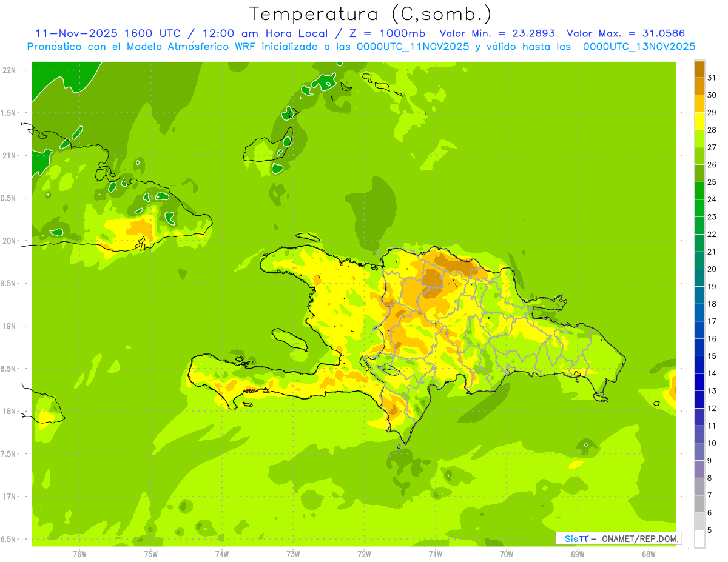Click the "76W" longitude axis label
Screen dimensions: 728x562
79,554
